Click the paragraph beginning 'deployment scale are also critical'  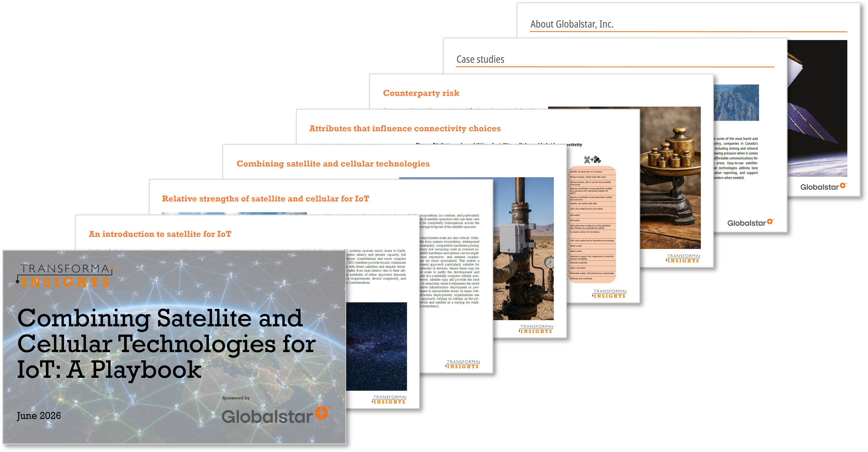(x=450, y=272)
